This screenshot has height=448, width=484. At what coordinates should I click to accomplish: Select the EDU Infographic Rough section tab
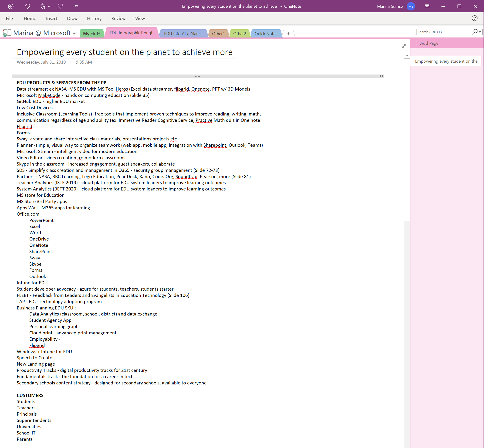coord(131,33)
